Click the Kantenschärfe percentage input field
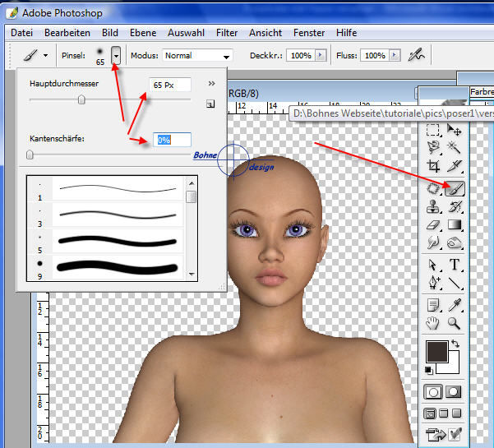The height and width of the screenshot is (448, 494). pos(171,140)
